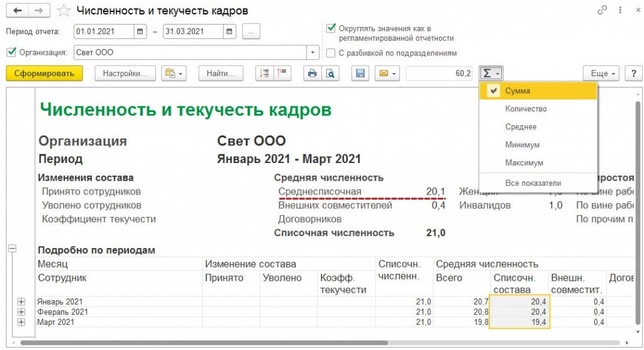Click the print report icon

[x=311, y=74]
